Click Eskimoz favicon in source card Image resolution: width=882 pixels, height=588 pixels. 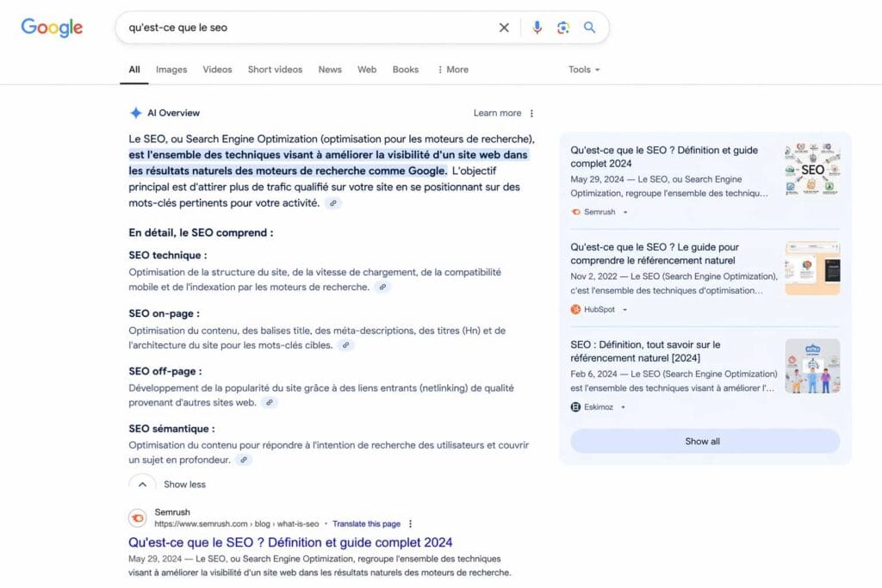coord(575,407)
